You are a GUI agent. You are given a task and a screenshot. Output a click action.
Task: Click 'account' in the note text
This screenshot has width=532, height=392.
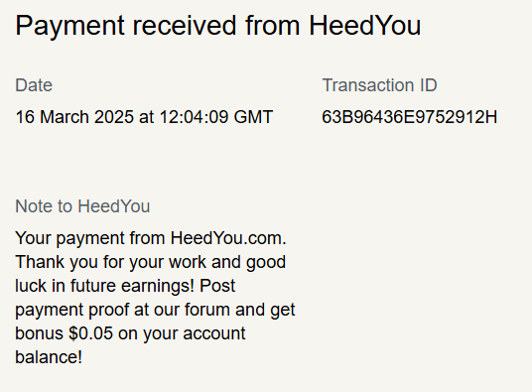tap(214, 333)
